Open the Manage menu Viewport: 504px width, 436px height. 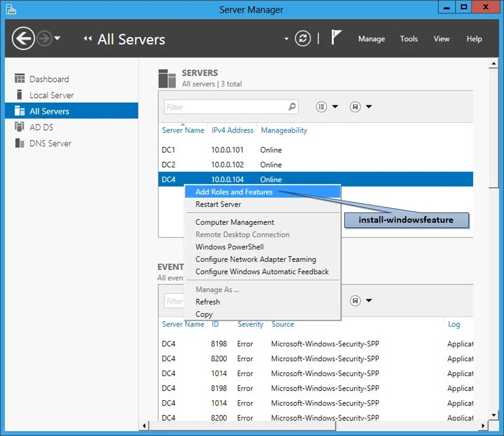(371, 39)
